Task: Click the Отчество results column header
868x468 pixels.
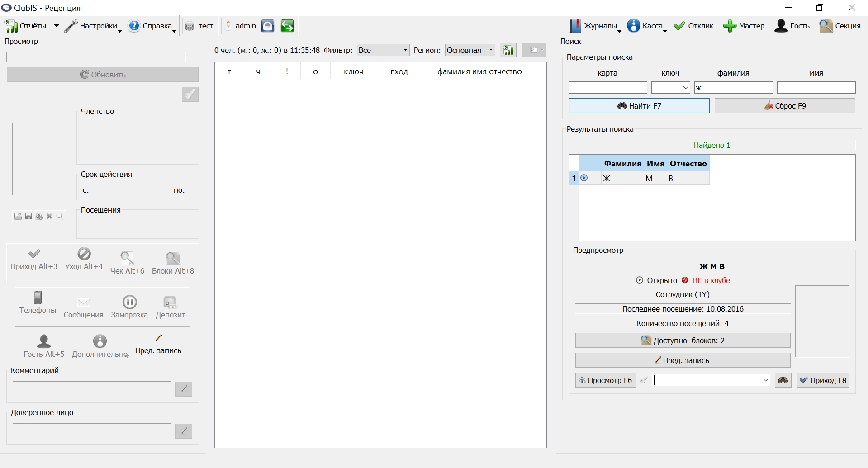Action: coord(688,164)
